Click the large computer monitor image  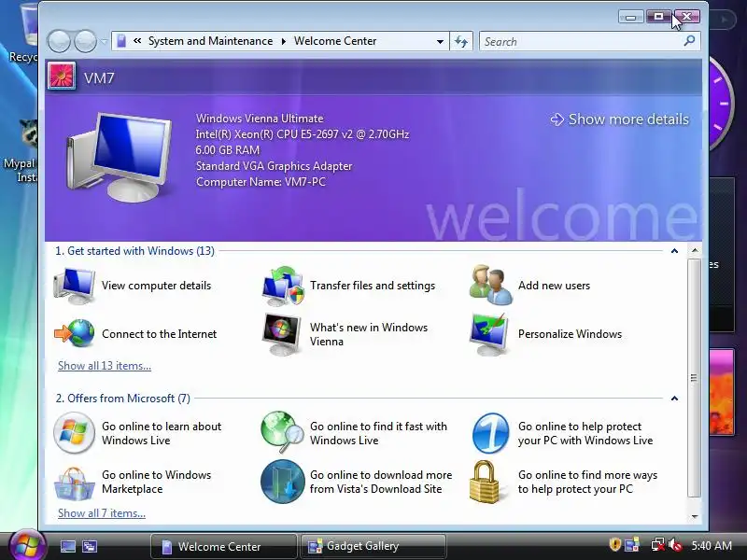pyautogui.click(x=120, y=156)
